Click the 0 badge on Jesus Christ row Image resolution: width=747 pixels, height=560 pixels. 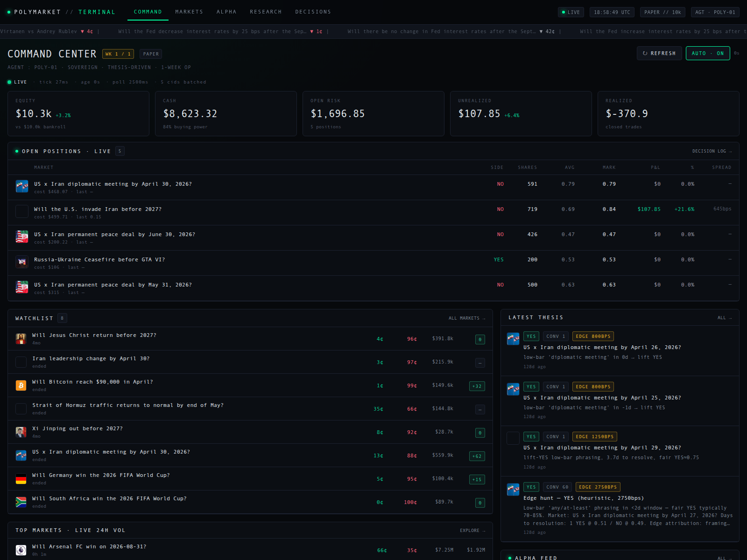click(480, 339)
